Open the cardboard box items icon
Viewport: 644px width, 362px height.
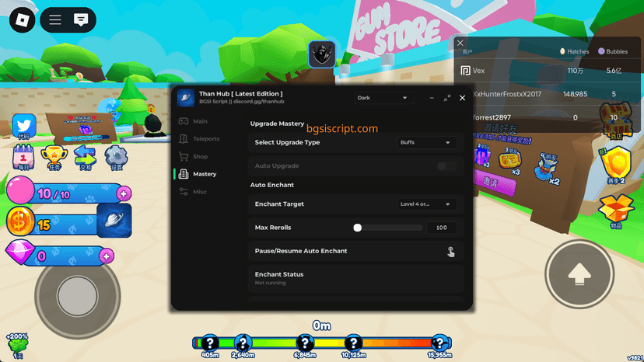pyautogui.click(x=615, y=210)
